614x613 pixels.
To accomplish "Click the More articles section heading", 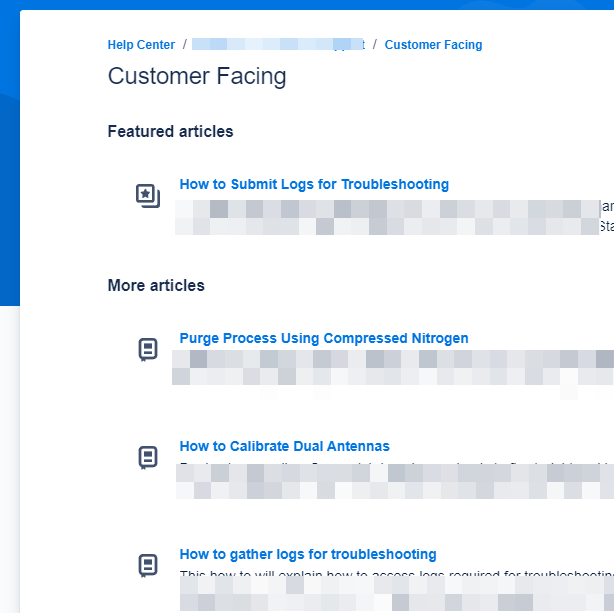I will click(156, 286).
